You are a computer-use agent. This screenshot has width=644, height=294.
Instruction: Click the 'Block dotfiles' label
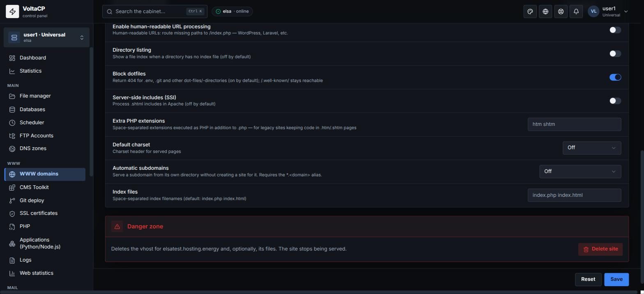pos(129,74)
